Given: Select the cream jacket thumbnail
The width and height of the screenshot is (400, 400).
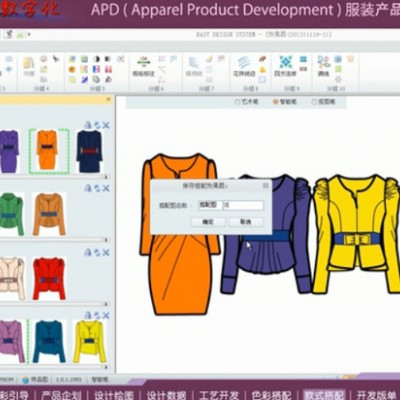Looking at the screenshot, I should click(x=12, y=278).
